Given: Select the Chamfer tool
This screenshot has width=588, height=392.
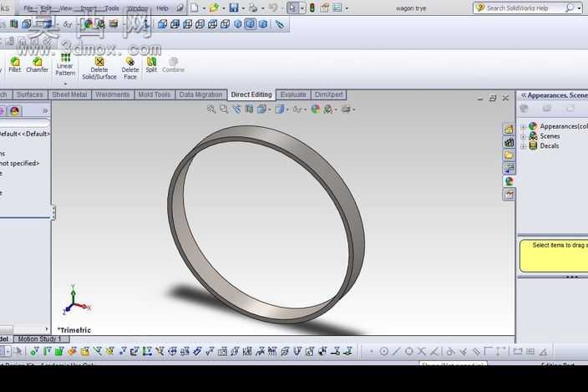Looking at the screenshot, I should click(x=37, y=64).
